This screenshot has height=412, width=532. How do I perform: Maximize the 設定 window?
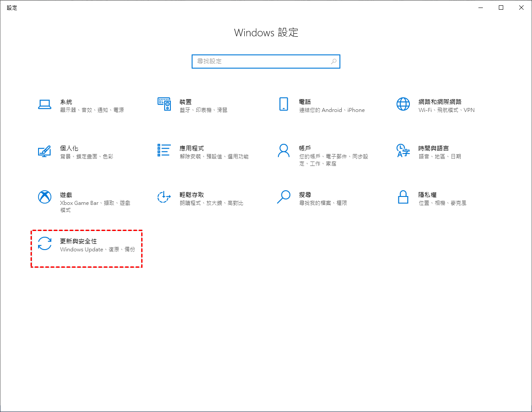tap(501, 8)
